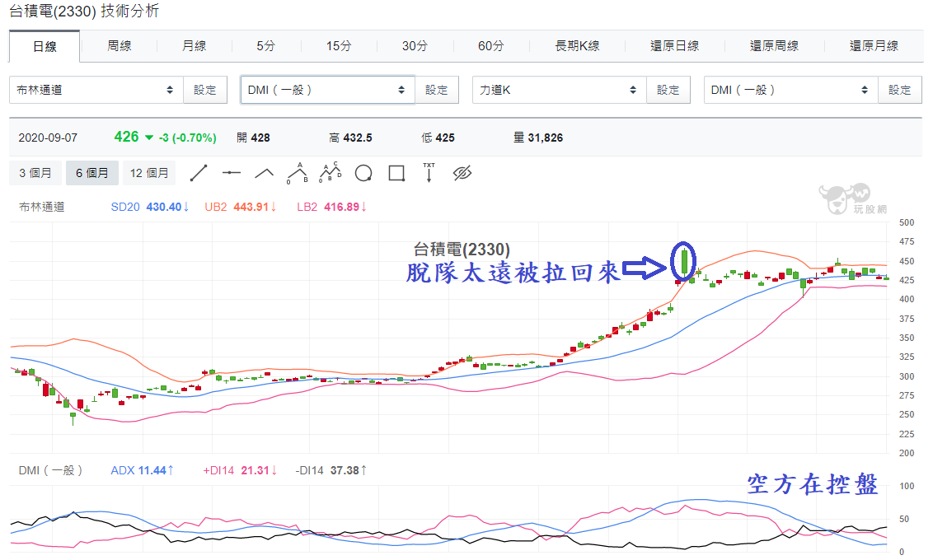Click the 高 432.5 high price
The image size is (933, 560).
click(x=350, y=138)
